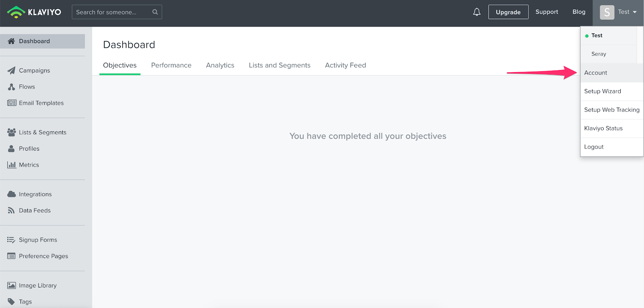Click the Integrations cloud icon
This screenshot has width=644, height=308.
coord(11,194)
